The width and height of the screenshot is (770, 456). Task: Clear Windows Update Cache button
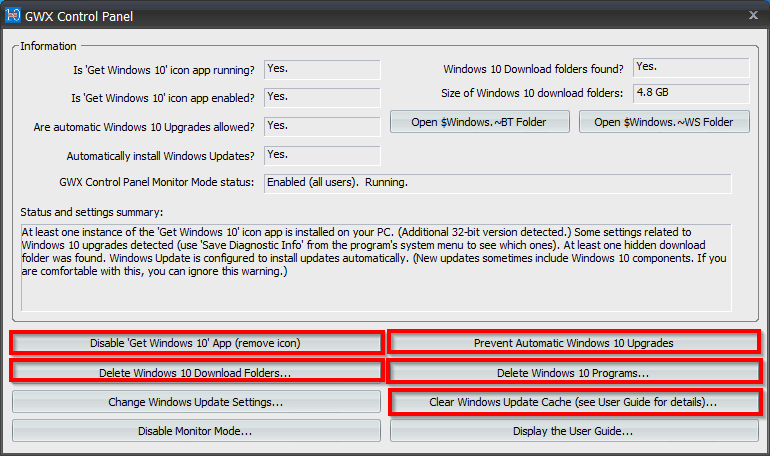pos(574,402)
